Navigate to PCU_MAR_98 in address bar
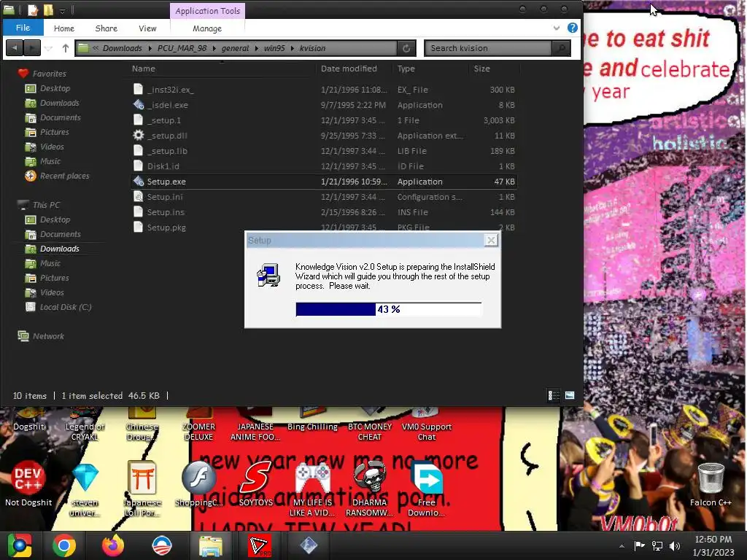This screenshot has width=747, height=560. click(182, 48)
